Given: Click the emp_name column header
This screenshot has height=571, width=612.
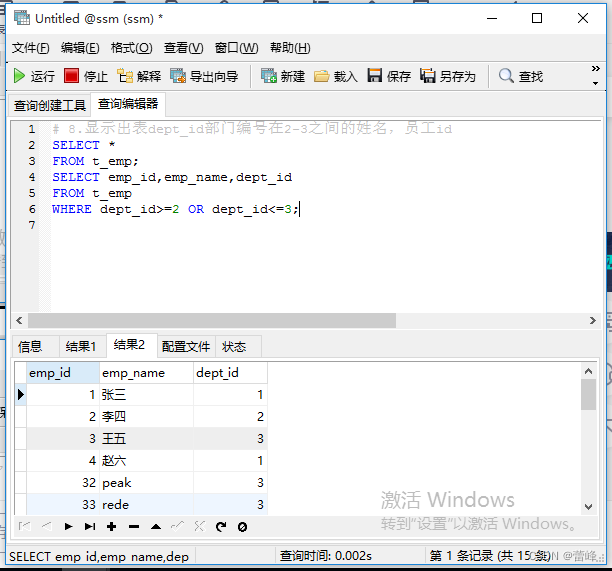Looking at the screenshot, I should click(146, 373).
